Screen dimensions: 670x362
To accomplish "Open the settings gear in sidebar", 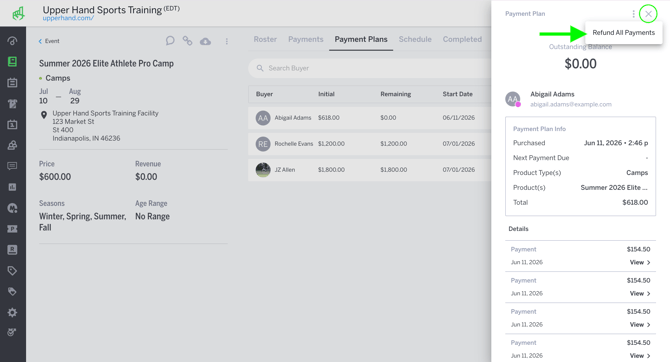I will 12,312.
